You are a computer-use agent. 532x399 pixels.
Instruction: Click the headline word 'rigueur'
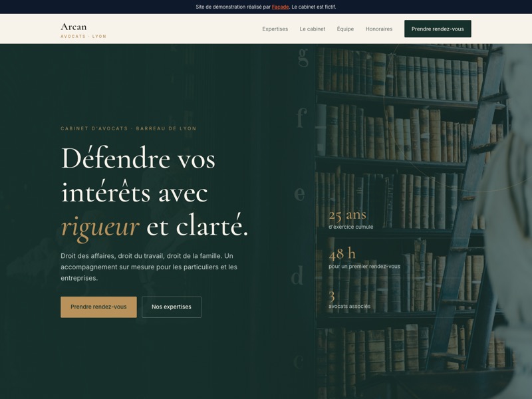pos(100,227)
